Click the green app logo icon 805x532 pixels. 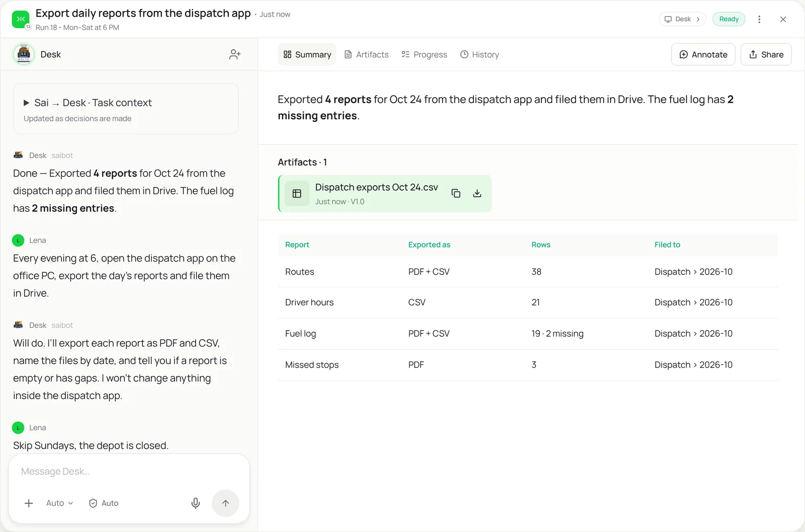click(21, 19)
